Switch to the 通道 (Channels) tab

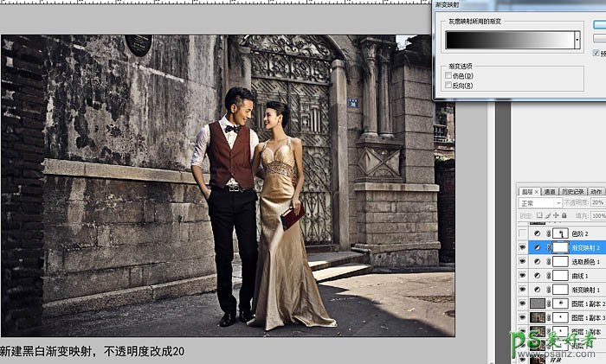coord(549,191)
